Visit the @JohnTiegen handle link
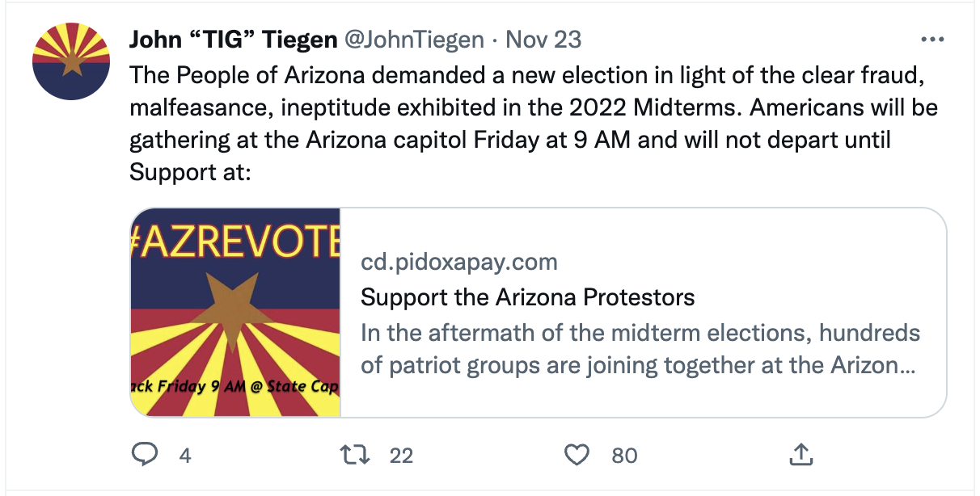980x496 pixels. (x=415, y=40)
